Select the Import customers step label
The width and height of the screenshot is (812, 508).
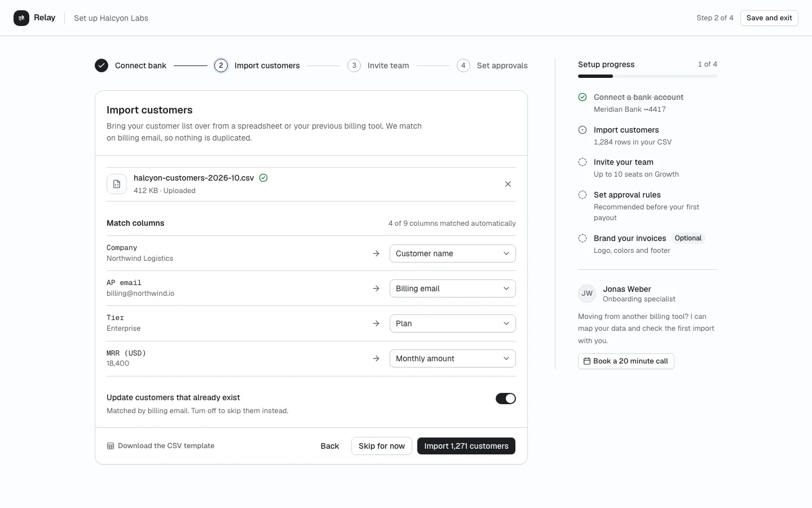click(267, 65)
